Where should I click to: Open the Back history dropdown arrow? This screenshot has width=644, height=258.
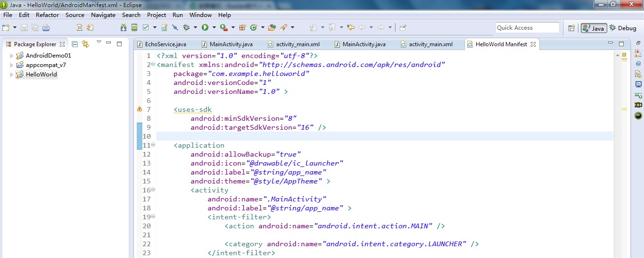[x=371, y=28]
